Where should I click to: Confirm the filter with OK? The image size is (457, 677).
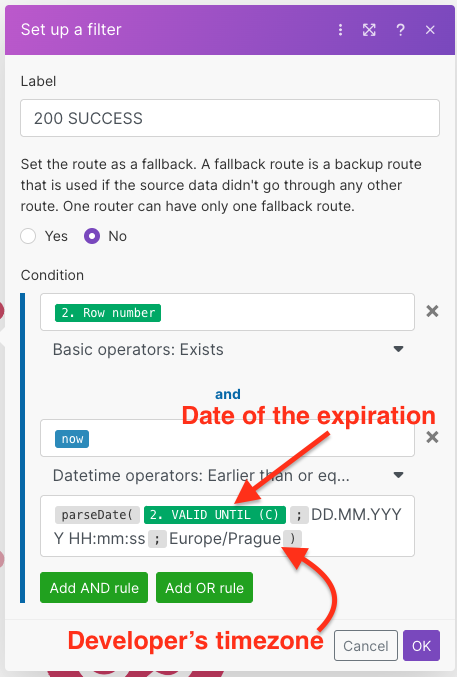[x=421, y=645]
